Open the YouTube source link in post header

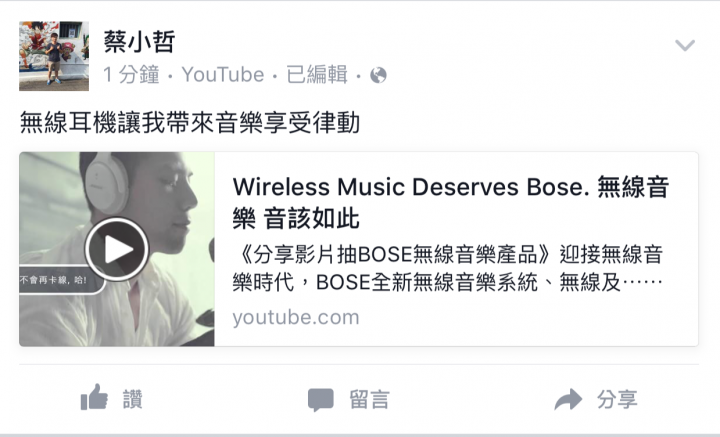tap(223, 74)
